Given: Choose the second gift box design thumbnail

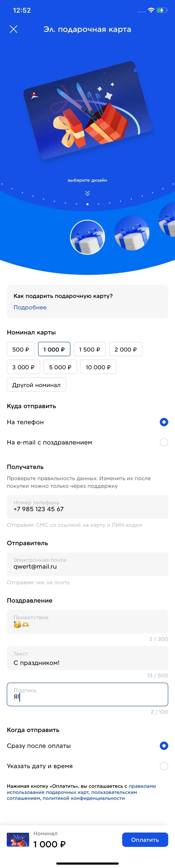Looking at the screenshot, I should pos(131,233).
